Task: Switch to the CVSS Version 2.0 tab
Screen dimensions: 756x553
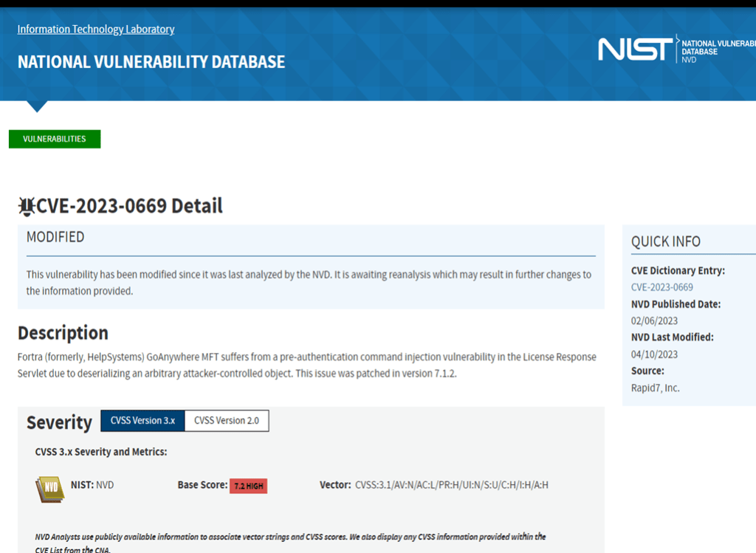Action: (227, 421)
